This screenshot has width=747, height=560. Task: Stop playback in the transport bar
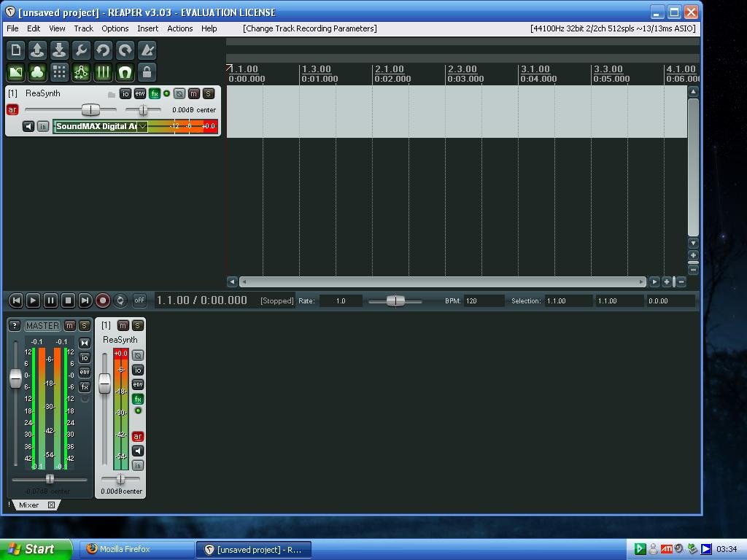(x=68, y=300)
